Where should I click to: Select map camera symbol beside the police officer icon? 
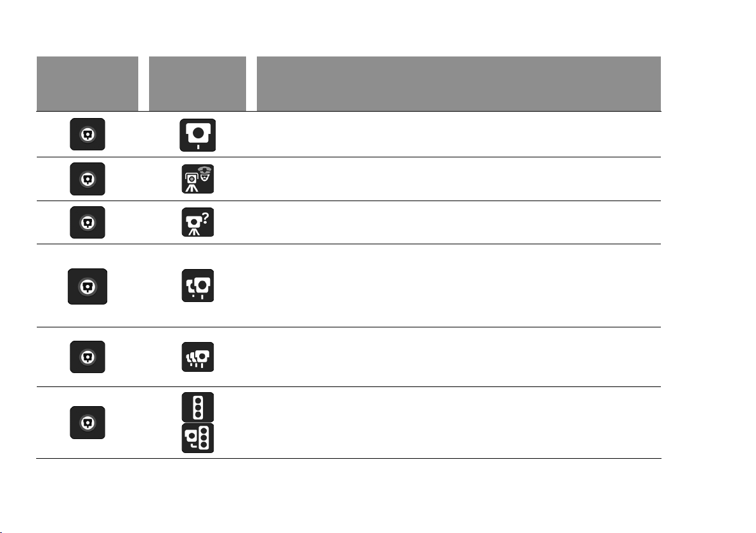(88, 179)
